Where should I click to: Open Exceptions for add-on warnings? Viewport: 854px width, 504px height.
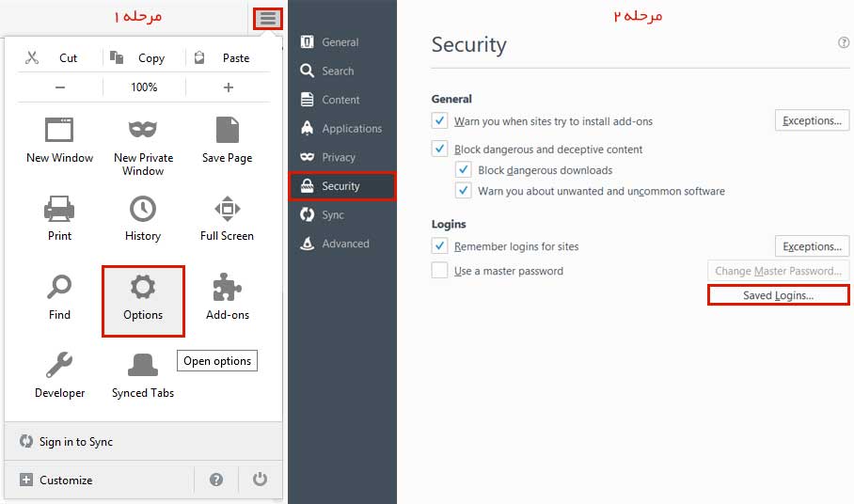tap(812, 120)
